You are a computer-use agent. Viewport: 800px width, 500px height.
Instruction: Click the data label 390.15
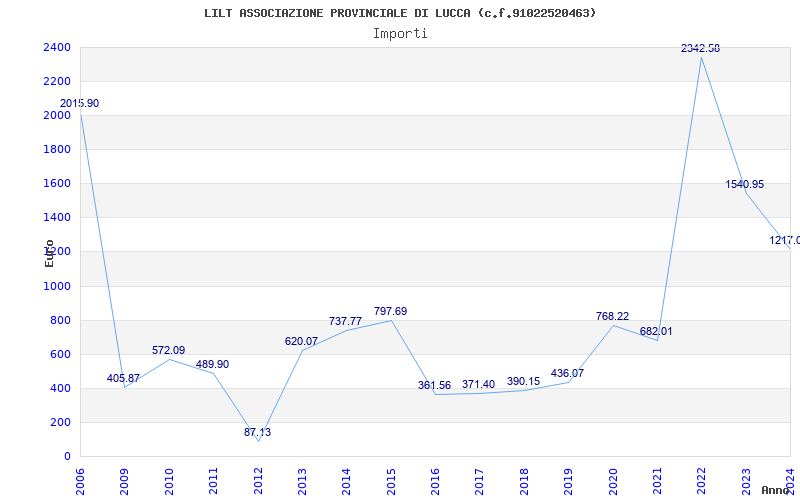pos(523,382)
